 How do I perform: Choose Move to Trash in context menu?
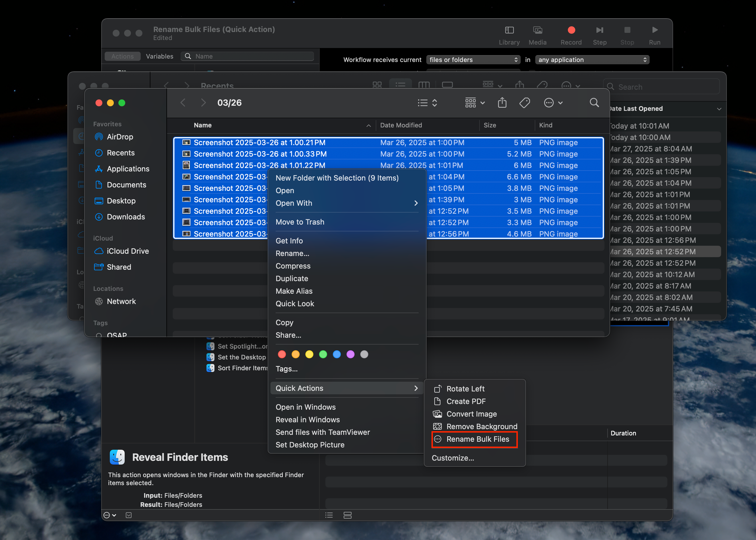tap(347, 222)
